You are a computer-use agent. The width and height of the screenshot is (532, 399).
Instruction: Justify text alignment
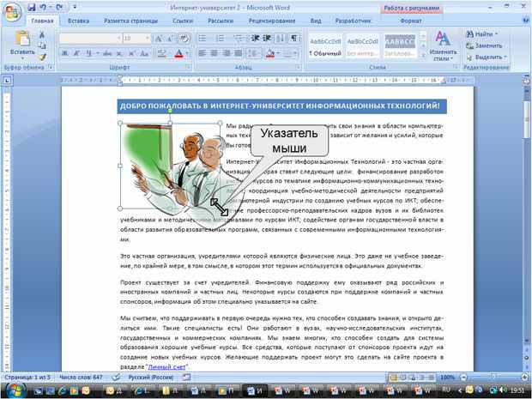239,53
